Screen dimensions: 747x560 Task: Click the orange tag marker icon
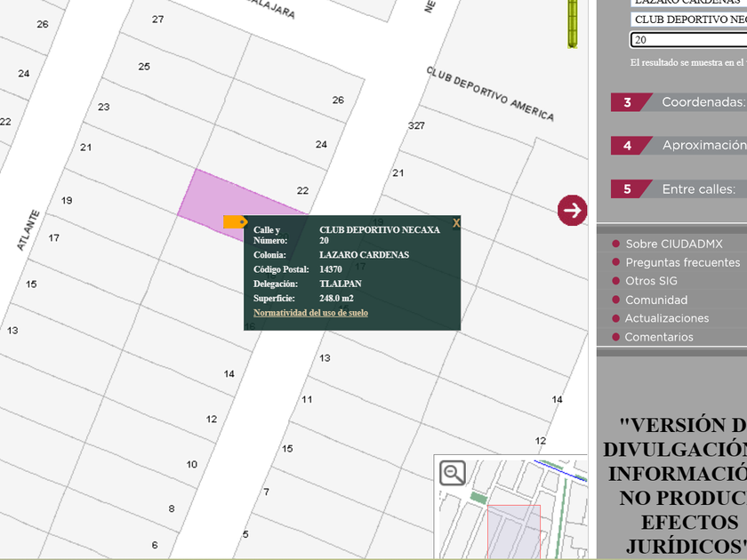(x=235, y=221)
